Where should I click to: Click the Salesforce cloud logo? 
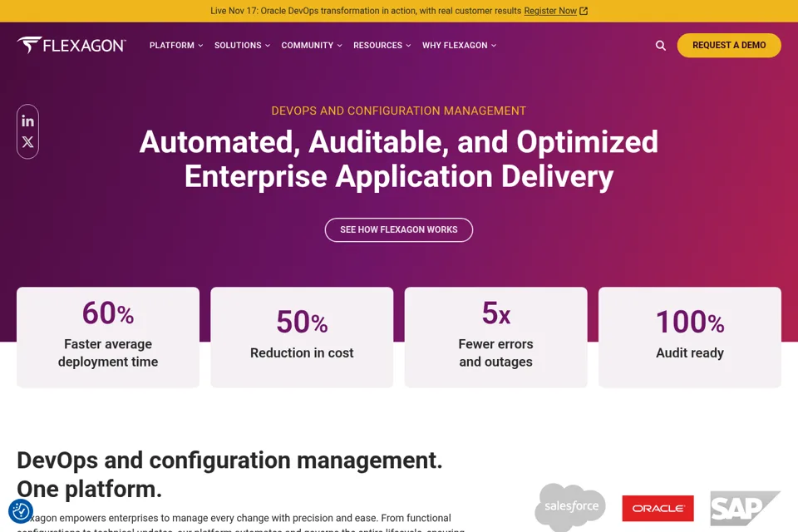(570, 507)
